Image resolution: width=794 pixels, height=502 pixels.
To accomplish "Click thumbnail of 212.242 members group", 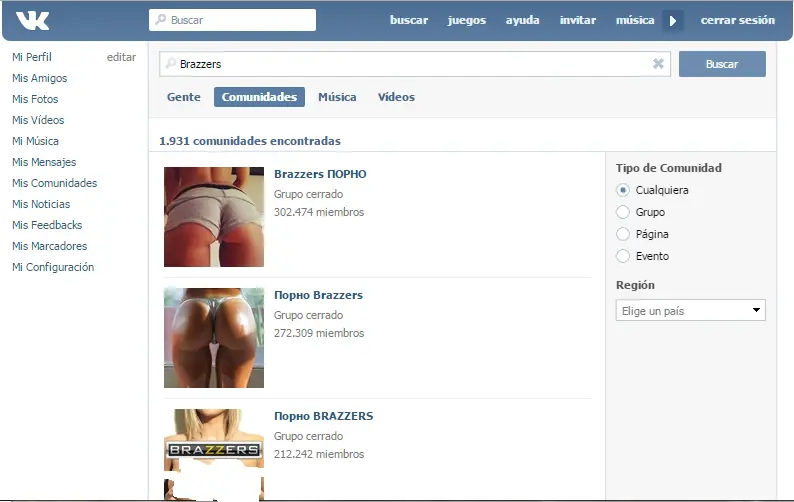I will [214, 454].
